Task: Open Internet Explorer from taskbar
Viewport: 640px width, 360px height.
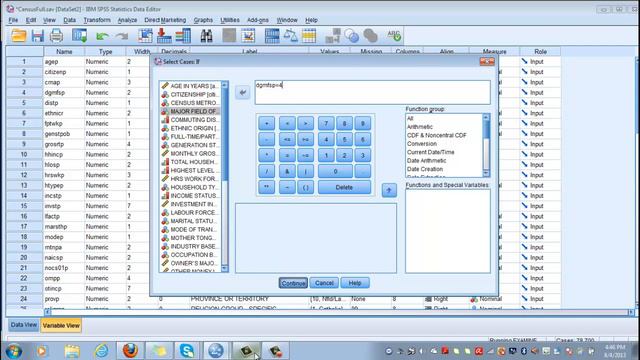Action: (101, 350)
